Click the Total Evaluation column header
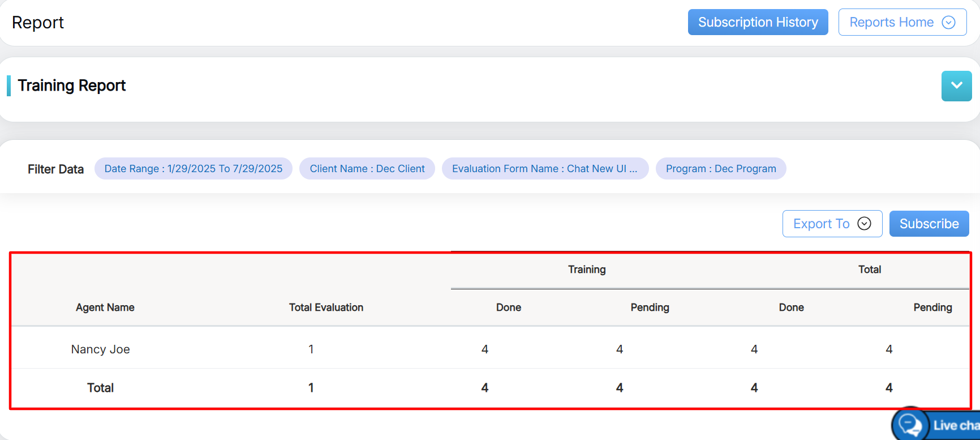Viewport: 980px width, 440px height. 326,307
